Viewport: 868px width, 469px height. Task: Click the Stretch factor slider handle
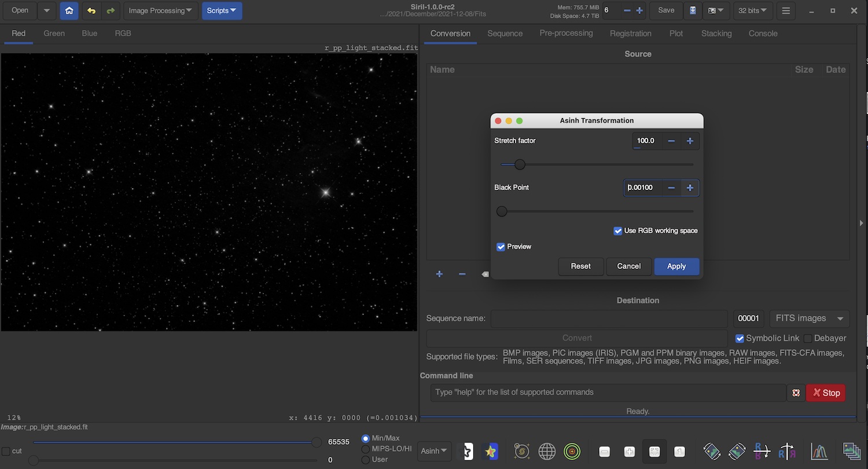click(520, 164)
